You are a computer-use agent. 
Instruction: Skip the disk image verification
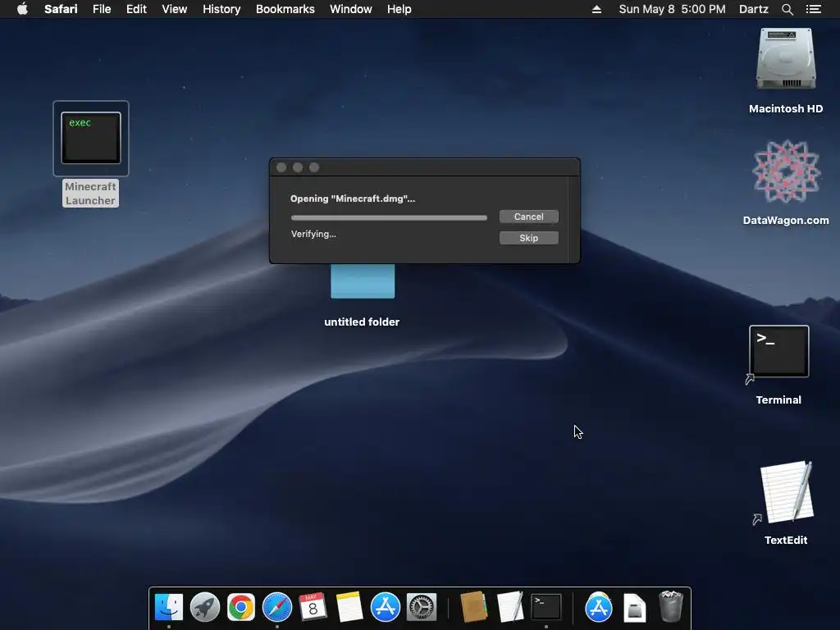(529, 238)
